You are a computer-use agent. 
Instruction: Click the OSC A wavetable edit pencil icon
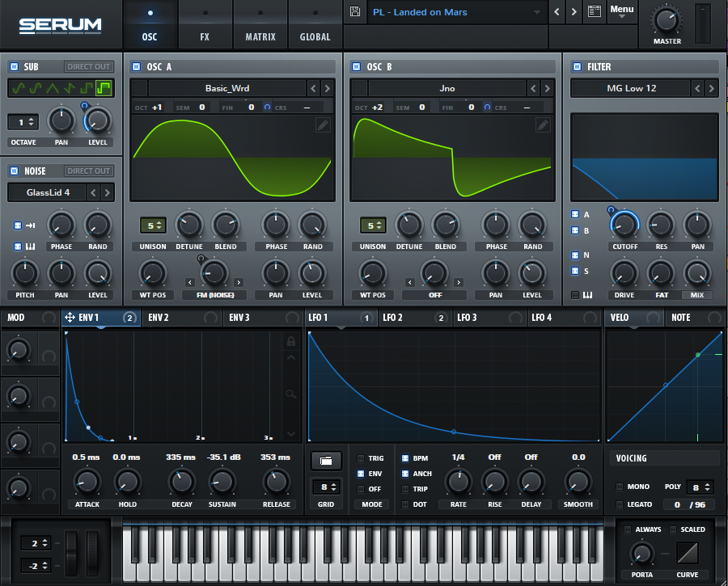(323, 124)
